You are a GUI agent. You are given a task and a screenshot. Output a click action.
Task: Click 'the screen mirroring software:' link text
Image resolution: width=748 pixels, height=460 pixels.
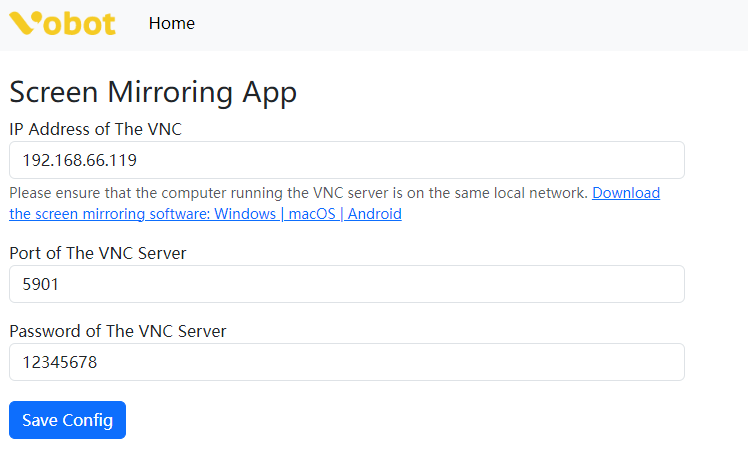(x=110, y=214)
